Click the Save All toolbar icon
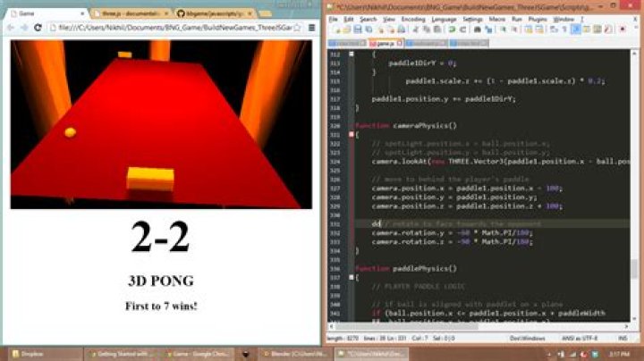The image size is (644, 361). 369,29
